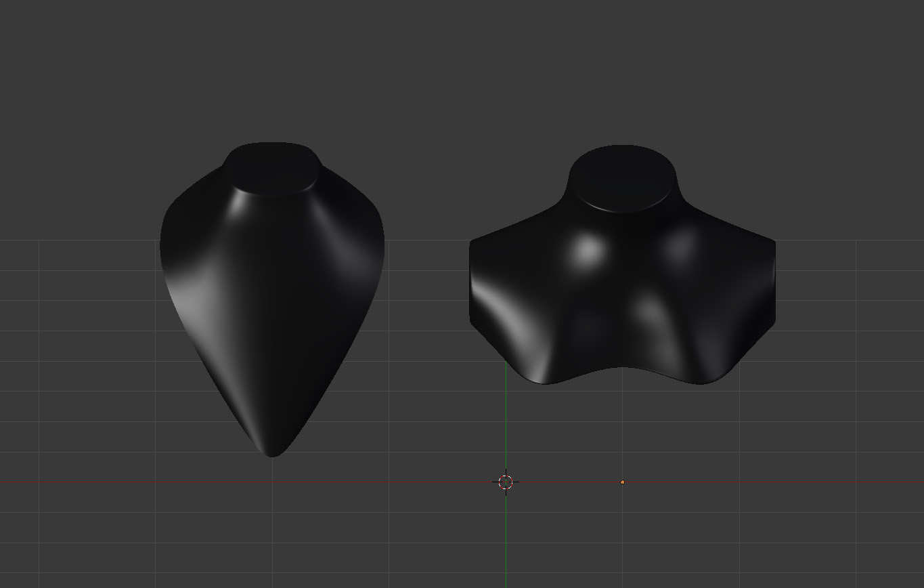Click the 3D cursor crosshair
This screenshot has width=924, height=588.
point(506,481)
